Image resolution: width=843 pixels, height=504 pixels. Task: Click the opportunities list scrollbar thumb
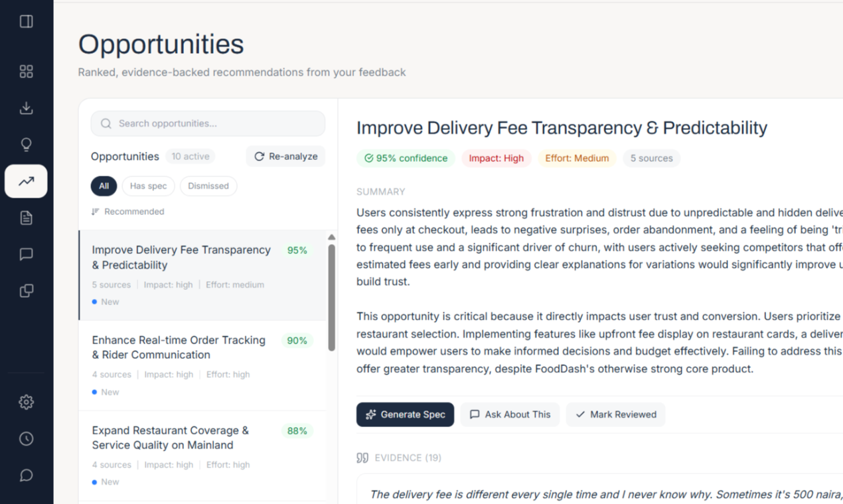pyautogui.click(x=332, y=297)
